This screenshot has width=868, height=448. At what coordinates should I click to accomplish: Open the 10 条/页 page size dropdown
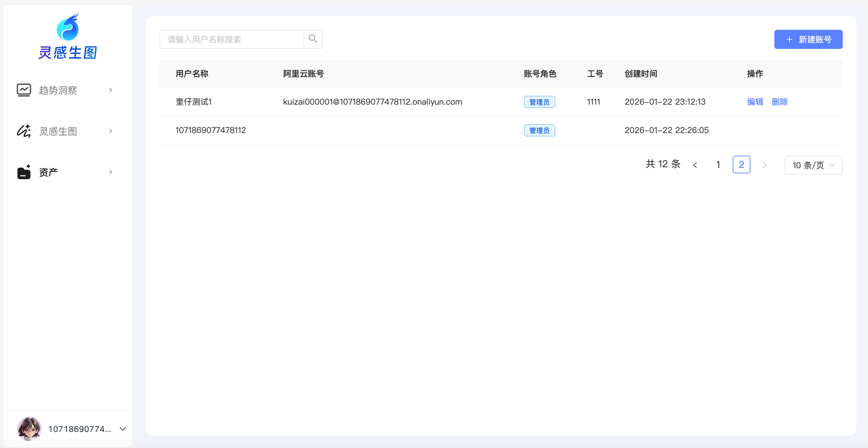(x=813, y=165)
